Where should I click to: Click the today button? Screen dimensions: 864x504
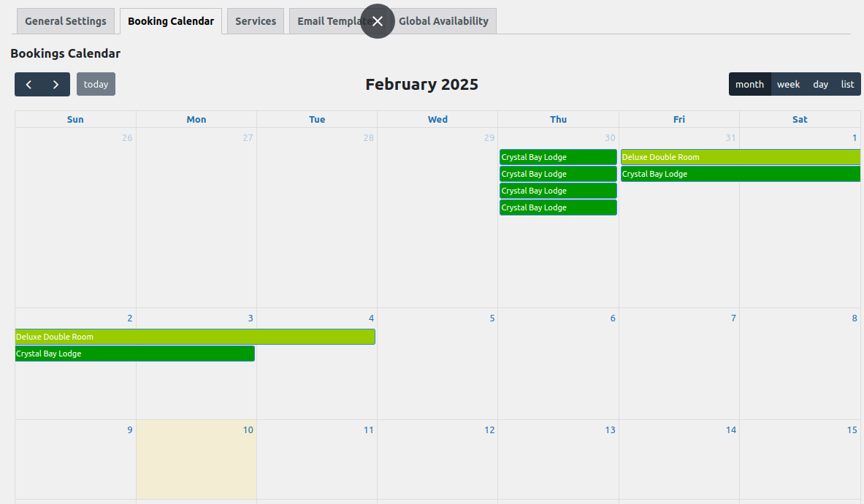click(x=96, y=84)
